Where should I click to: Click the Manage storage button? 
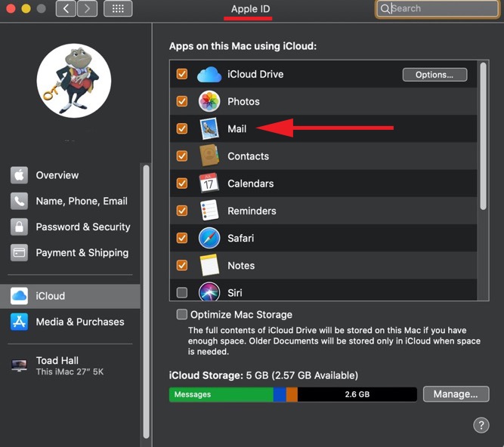click(x=456, y=394)
